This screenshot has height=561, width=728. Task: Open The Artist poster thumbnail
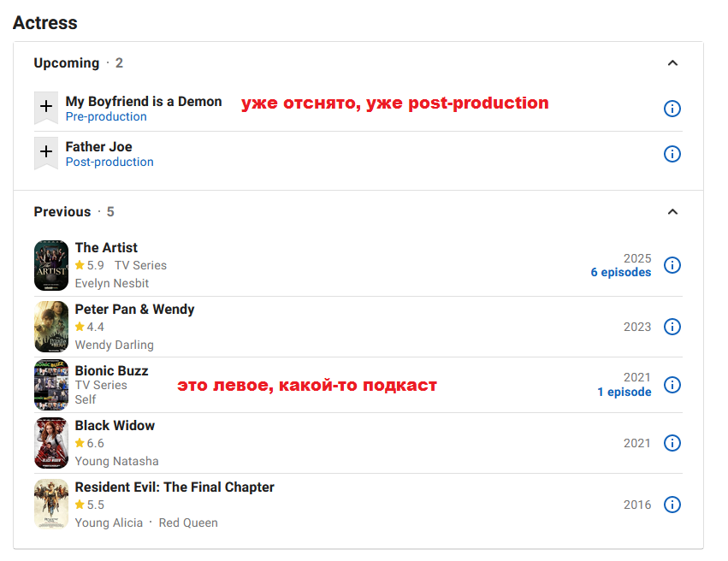tap(51, 265)
